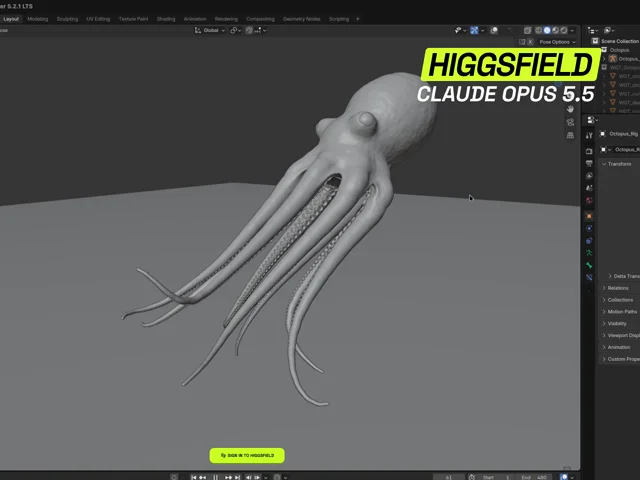The width and height of the screenshot is (640, 480).
Task: Open the outliner display mode dropdown
Action: pos(593,30)
